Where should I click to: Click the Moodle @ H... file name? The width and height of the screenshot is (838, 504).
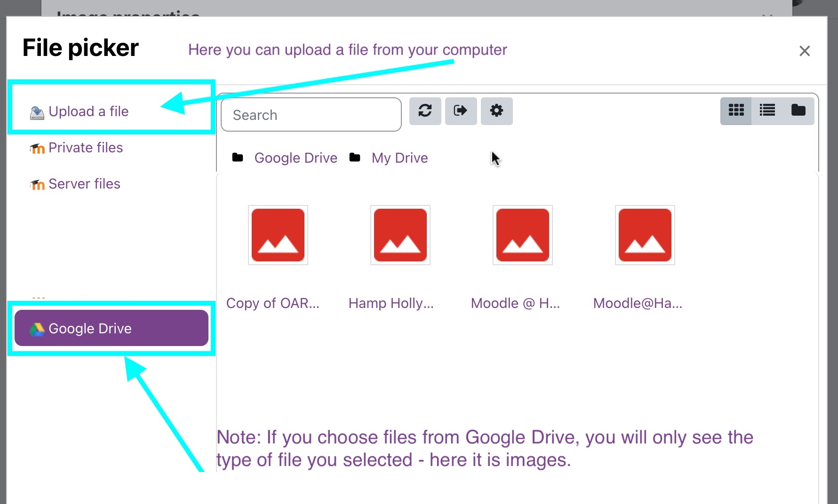(x=515, y=303)
